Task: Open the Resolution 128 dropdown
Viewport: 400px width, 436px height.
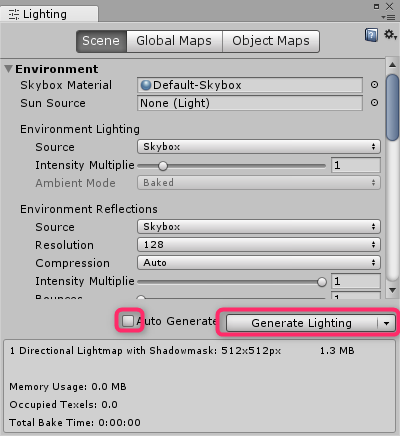Action: [x=259, y=245]
